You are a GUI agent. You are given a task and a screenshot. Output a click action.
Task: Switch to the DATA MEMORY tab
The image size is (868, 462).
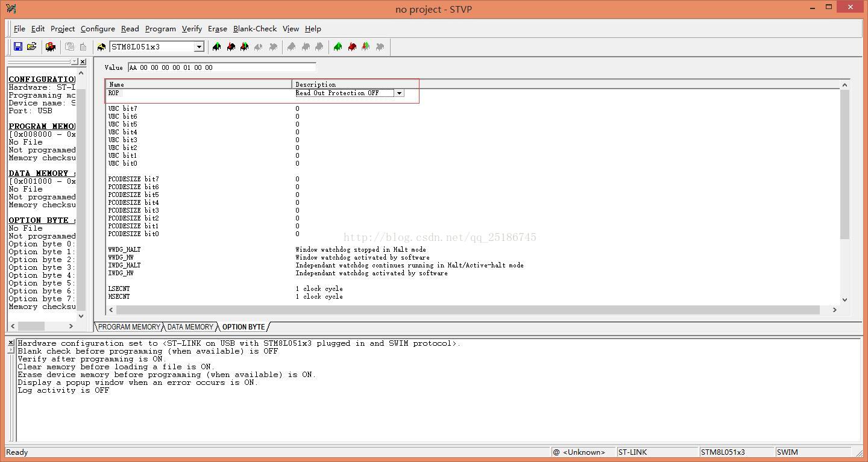click(190, 326)
